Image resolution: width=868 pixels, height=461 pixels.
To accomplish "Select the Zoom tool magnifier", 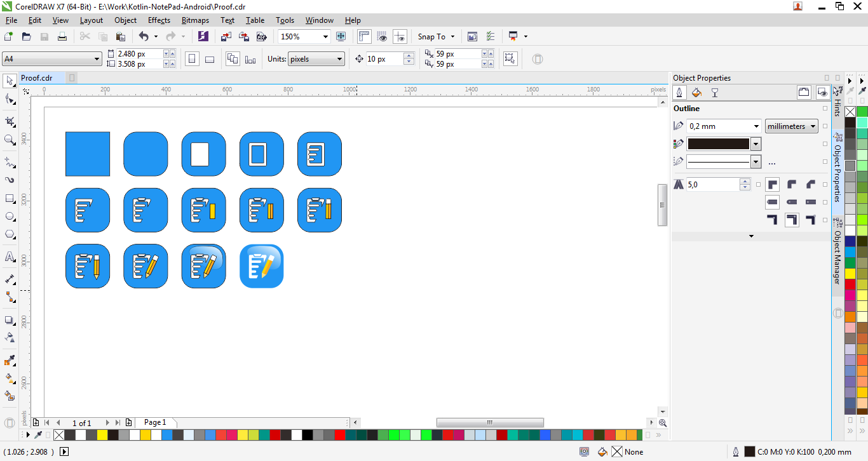I will click(x=10, y=140).
